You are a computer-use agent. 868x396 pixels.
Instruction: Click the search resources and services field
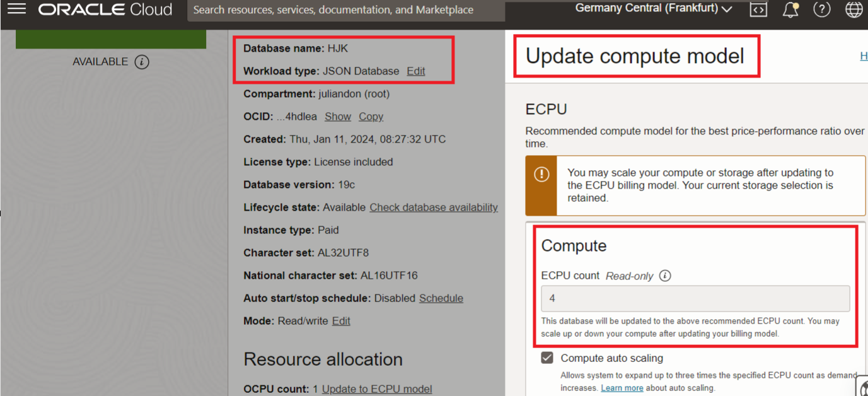click(346, 10)
